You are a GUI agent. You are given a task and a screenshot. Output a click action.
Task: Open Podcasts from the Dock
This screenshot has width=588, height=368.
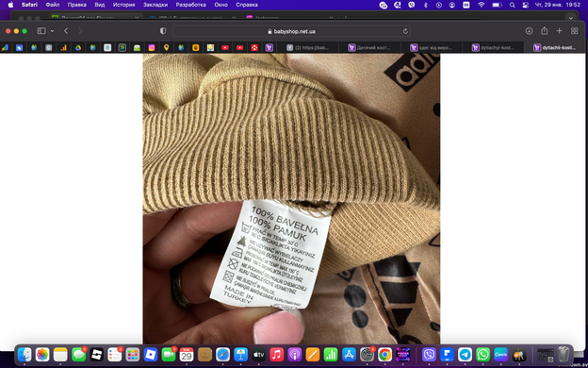(x=294, y=354)
